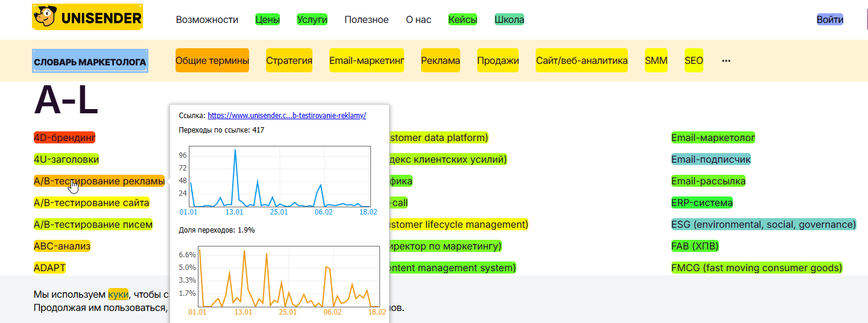Select the Общие термины tab
Screen dimensions: 868x323
tap(212, 60)
